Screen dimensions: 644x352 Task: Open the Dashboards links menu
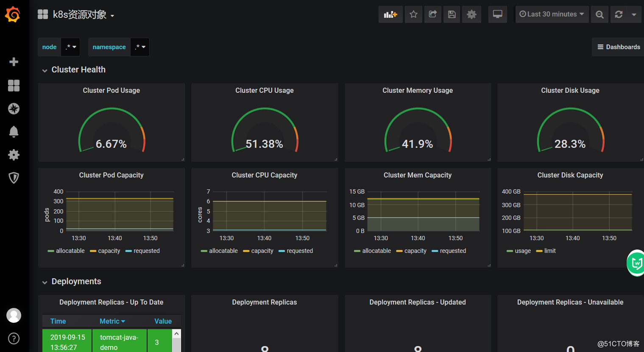point(619,47)
